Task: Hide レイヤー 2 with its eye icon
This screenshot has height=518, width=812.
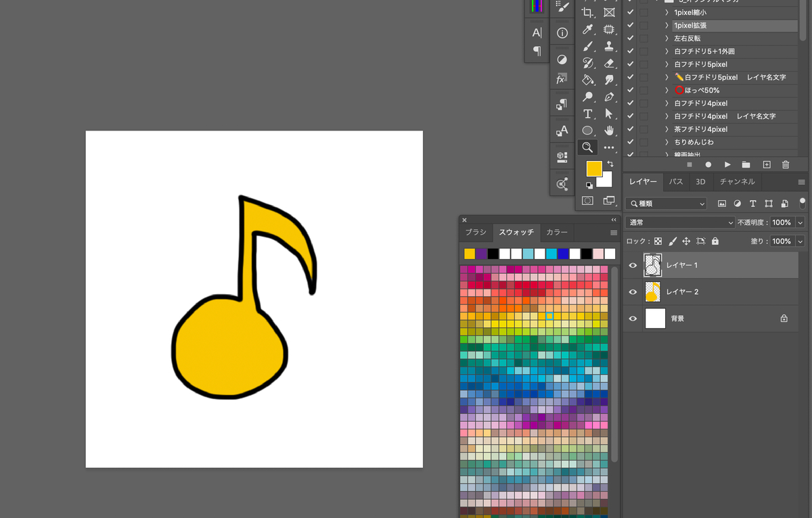Action: pyautogui.click(x=633, y=291)
